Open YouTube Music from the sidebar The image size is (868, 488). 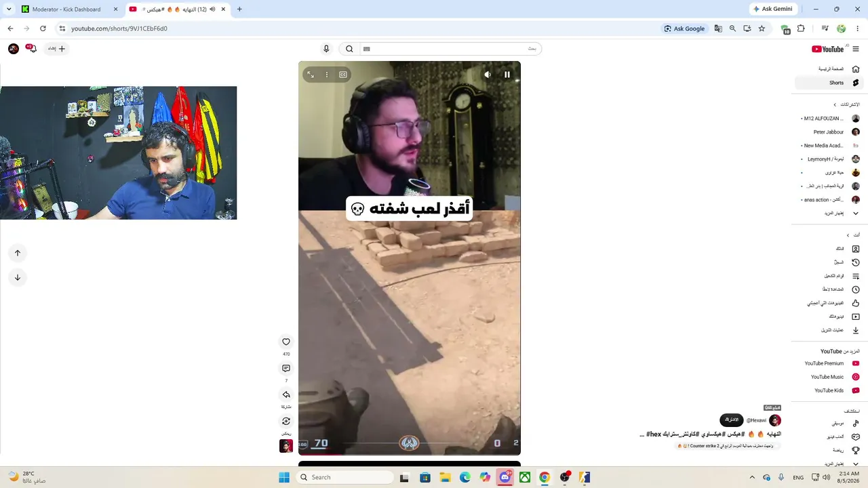click(829, 377)
